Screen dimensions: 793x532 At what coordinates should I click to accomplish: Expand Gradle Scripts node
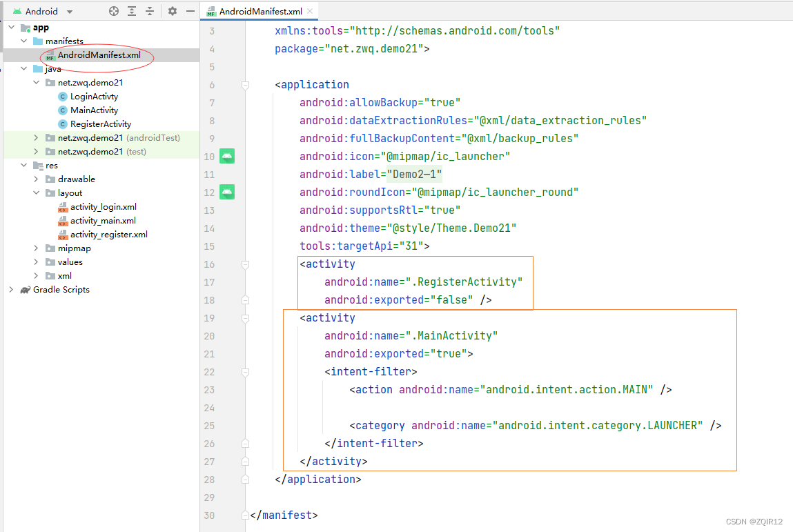(x=12, y=290)
